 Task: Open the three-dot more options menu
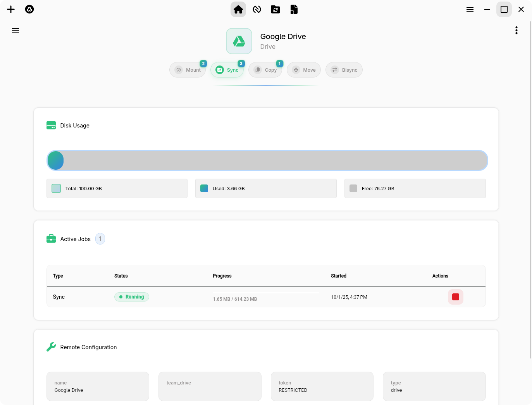[517, 30]
